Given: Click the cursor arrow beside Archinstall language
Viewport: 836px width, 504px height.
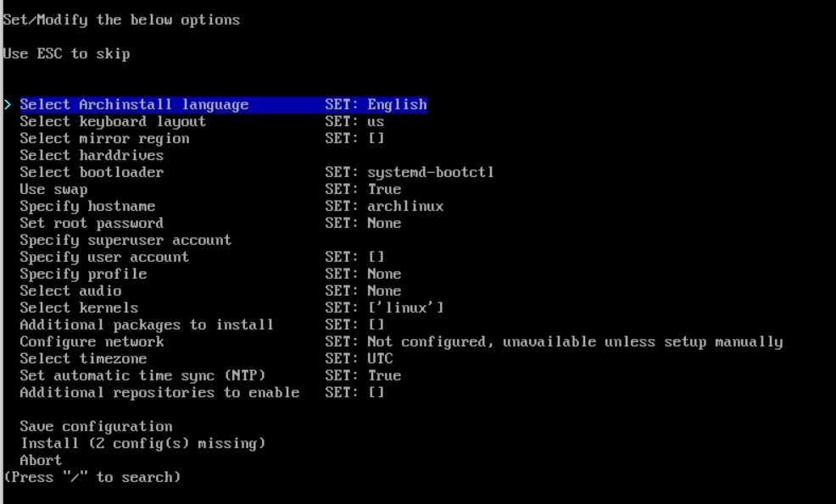Looking at the screenshot, I should click(x=8, y=104).
